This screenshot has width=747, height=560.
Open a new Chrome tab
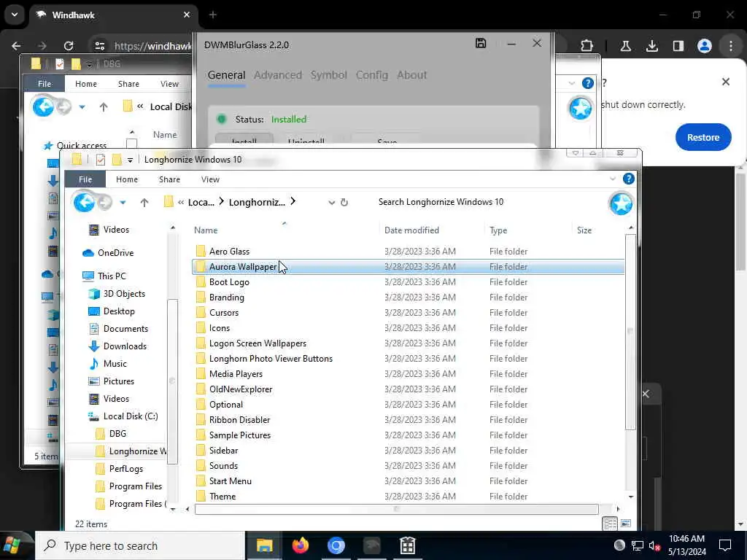213,15
